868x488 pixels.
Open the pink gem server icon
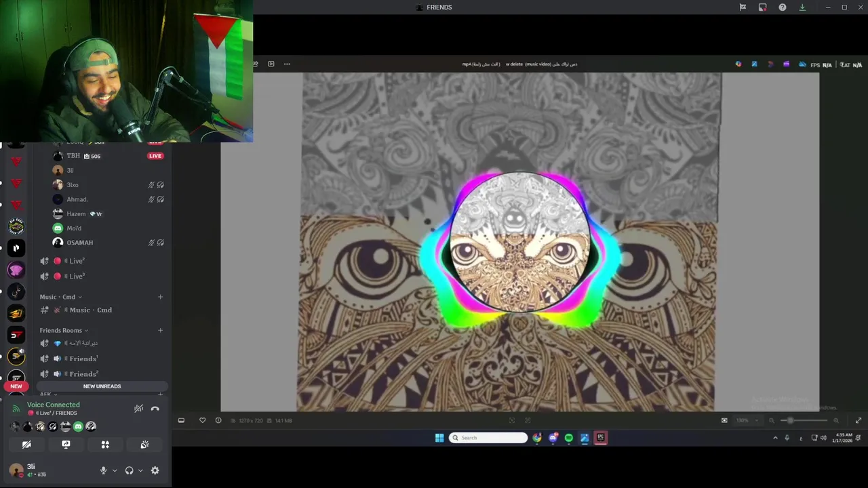tap(16, 270)
